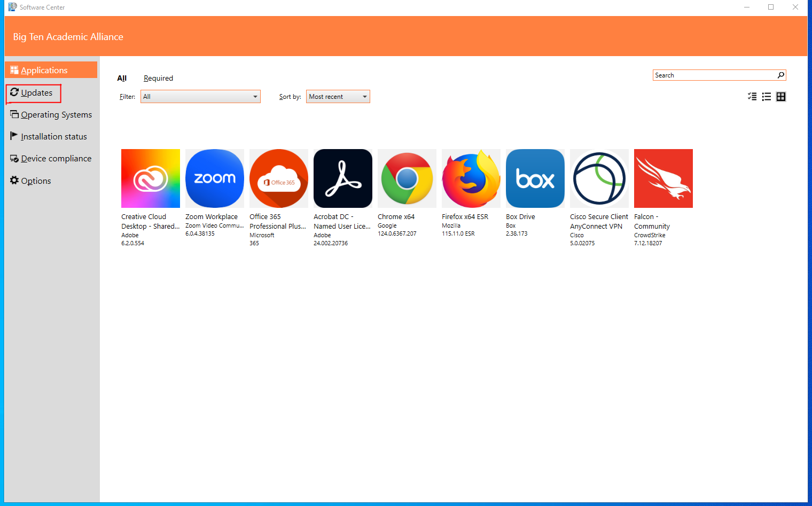Viewport: 812px width, 506px height.
Task: Open the Chrome x64 app icon
Action: [x=407, y=178]
